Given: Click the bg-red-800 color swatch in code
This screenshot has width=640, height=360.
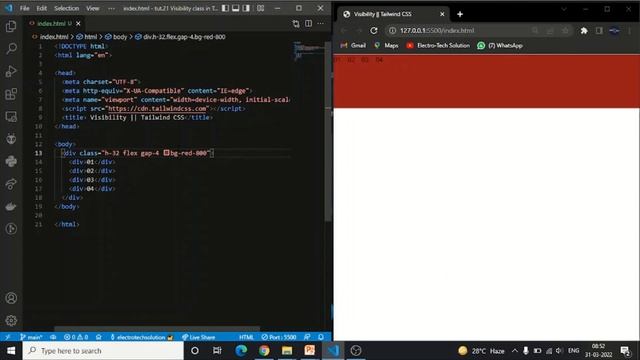Looking at the screenshot, I should 167,153.
